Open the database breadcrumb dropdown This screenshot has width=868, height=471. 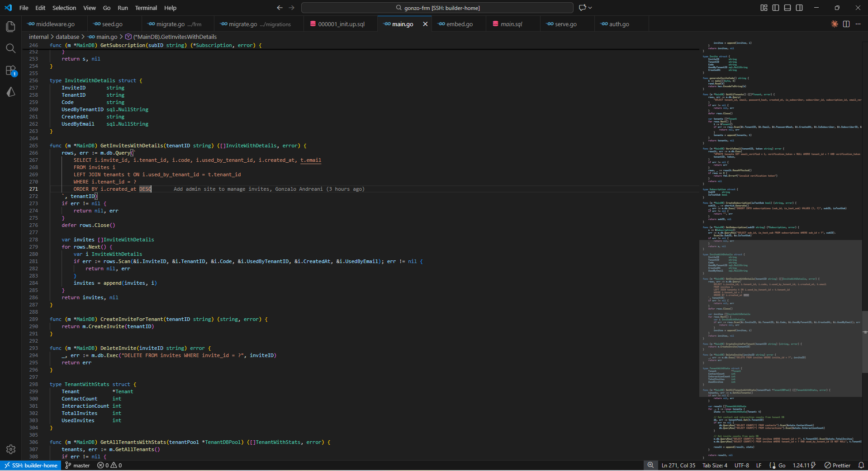68,37
